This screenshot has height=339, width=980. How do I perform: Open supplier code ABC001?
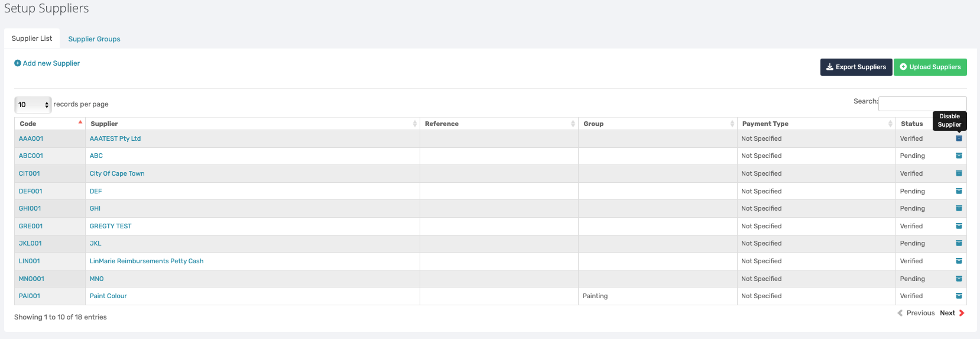[31, 156]
